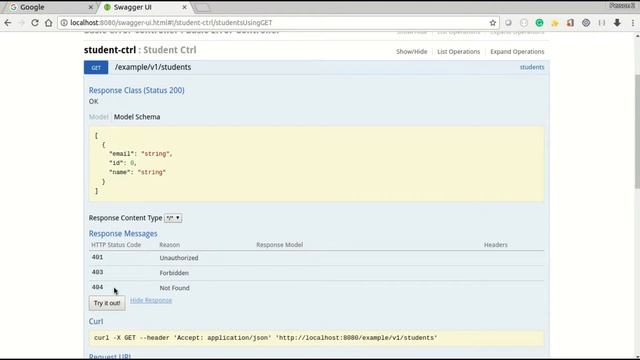This screenshot has height=360, width=640.
Task: Click the green circular extension icon
Action: tap(539, 23)
